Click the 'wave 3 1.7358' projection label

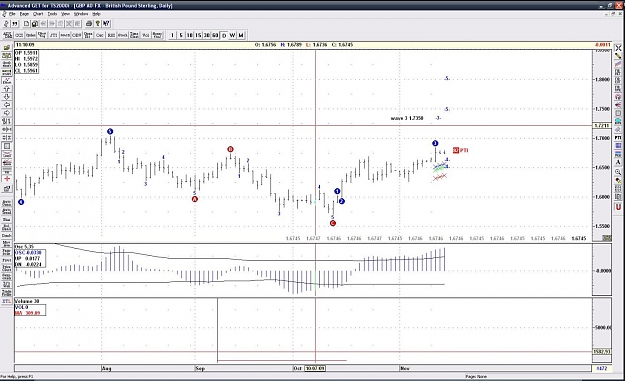click(407, 118)
